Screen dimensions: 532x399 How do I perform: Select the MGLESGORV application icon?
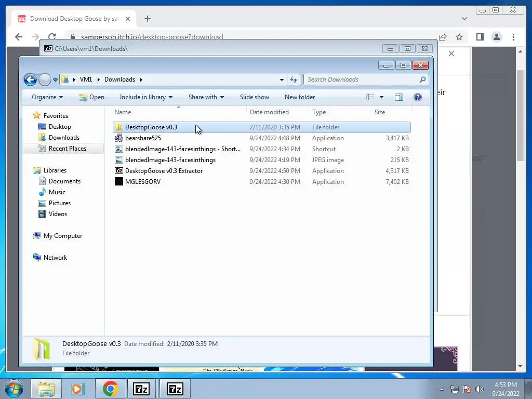[x=119, y=181]
